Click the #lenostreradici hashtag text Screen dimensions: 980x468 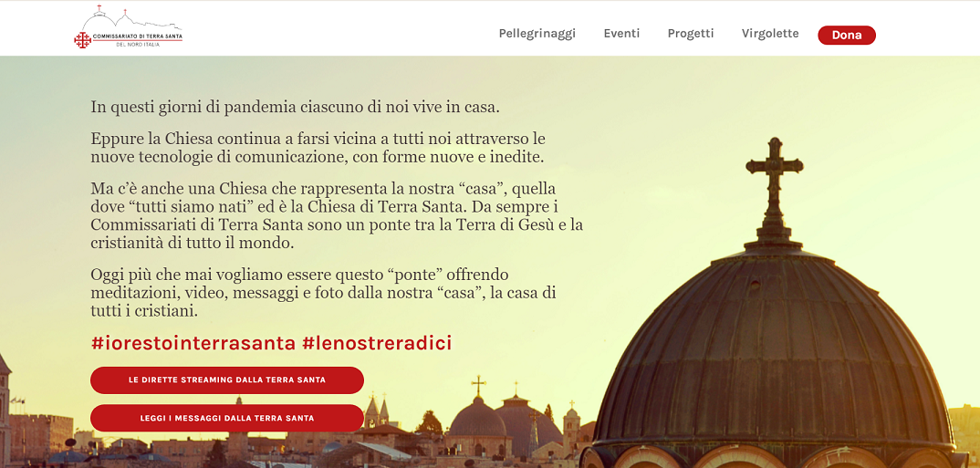click(376, 343)
